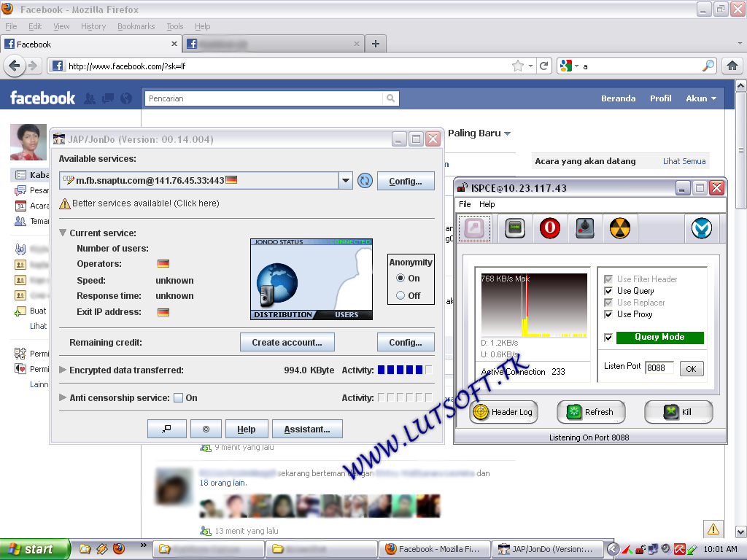This screenshot has height=560, width=747.
Task: Open Facebook messages icon in header
Action: (x=108, y=98)
